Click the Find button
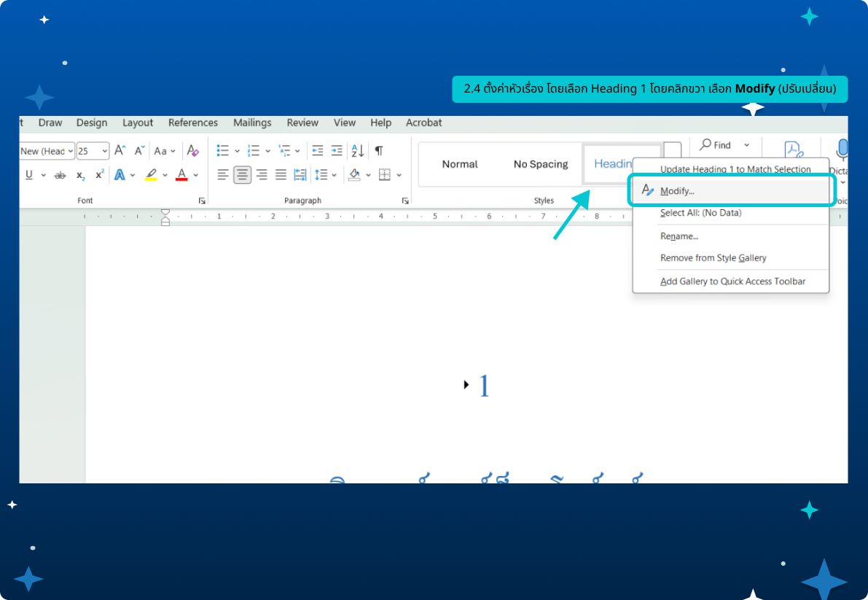868x600 pixels. [716, 145]
